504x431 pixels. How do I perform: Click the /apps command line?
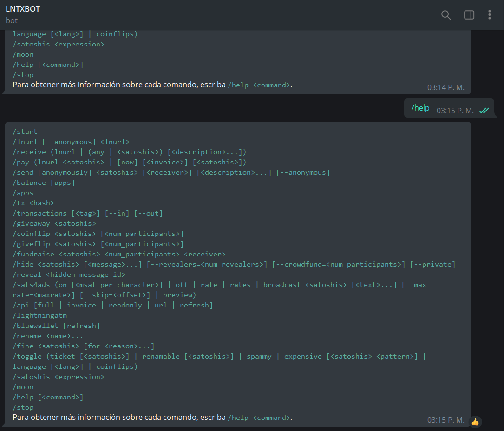pyautogui.click(x=23, y=193)
